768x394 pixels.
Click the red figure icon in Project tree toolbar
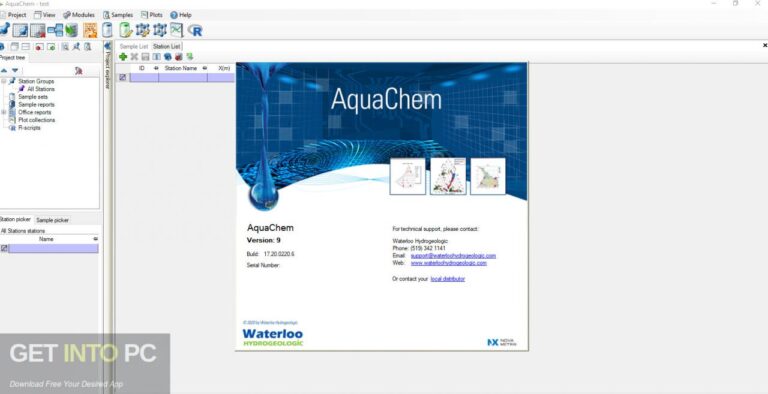(x=78, y=71)
